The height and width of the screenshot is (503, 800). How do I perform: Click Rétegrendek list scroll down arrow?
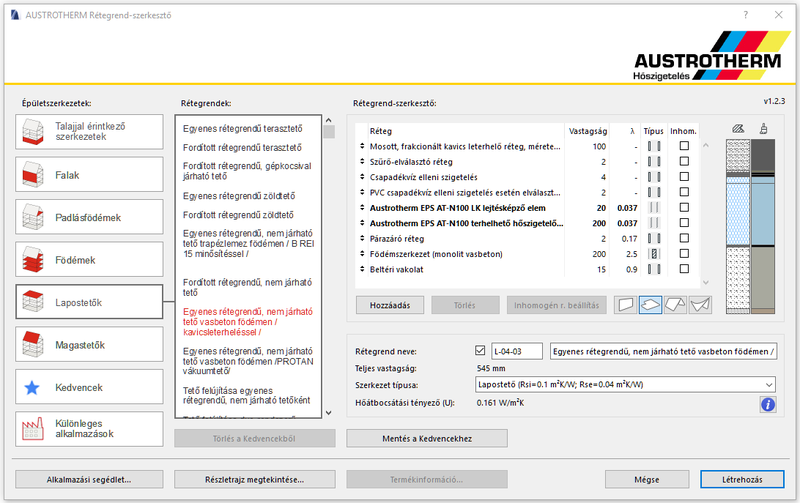[329, 413]
